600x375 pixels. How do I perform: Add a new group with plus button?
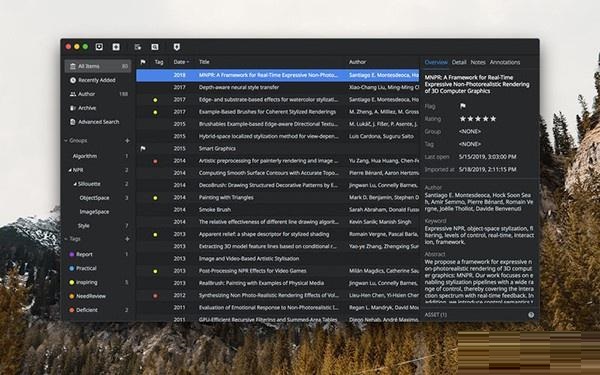tap(127, 140)
